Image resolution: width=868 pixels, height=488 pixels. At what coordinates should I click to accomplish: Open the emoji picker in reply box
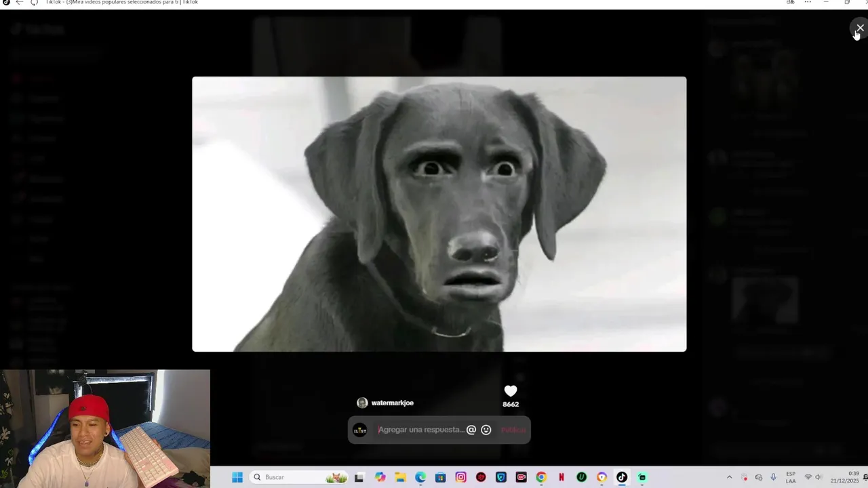(486, 430)
